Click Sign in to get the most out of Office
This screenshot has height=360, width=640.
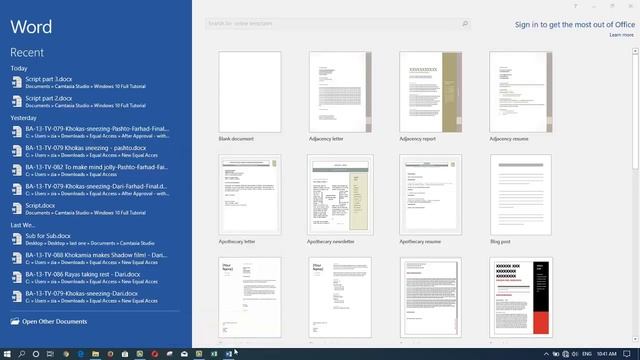pyautogui.click(x=575, y=24)
